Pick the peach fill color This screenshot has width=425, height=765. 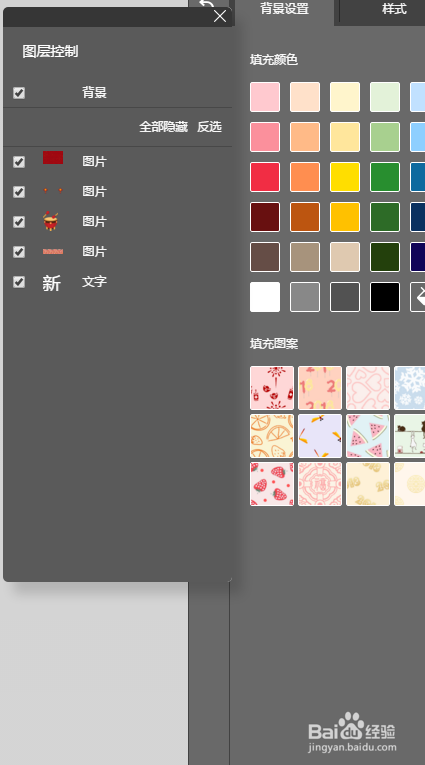pyautogui.click(x=305, y=97)
